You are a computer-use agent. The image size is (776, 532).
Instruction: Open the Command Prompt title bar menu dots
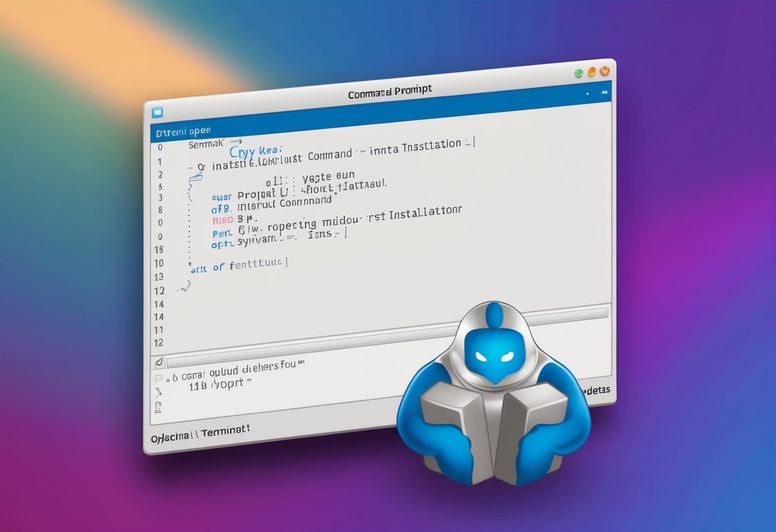click(x=602, y=93)
